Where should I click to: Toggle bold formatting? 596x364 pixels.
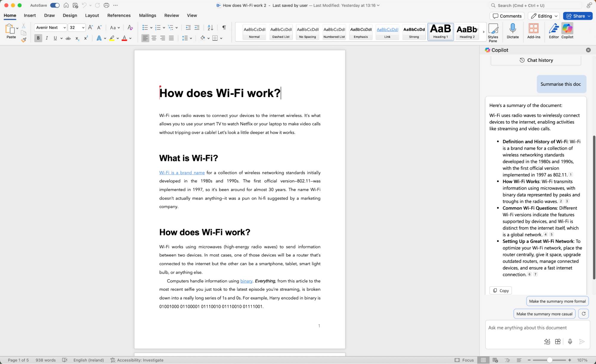coord(38,38)
